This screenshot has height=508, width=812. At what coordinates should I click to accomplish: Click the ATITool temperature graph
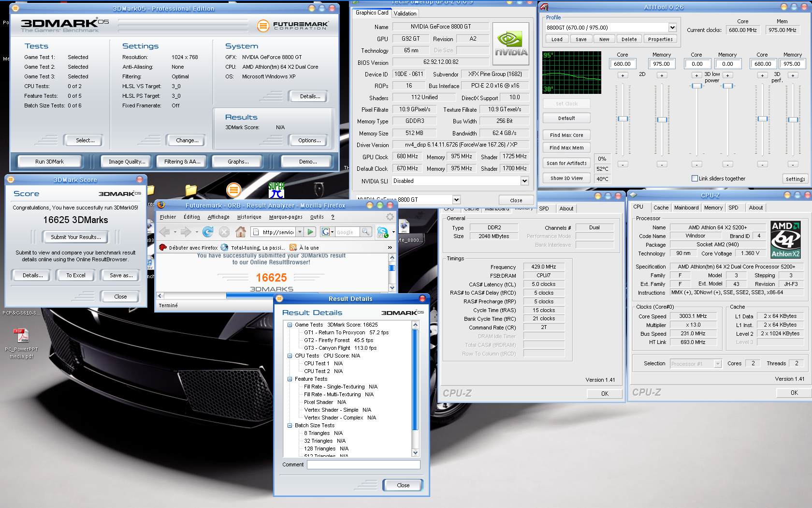tap(572, 73)
